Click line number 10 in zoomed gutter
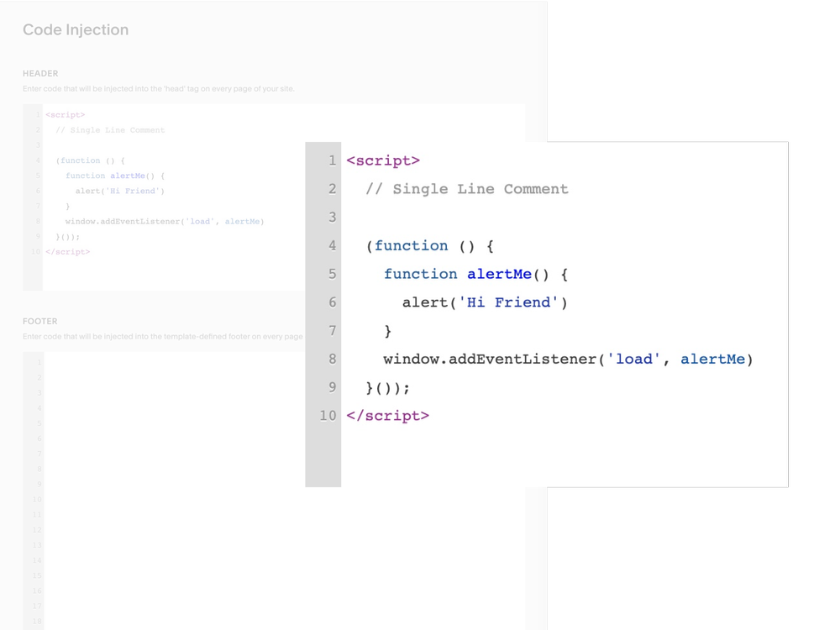 coord(328,417)
